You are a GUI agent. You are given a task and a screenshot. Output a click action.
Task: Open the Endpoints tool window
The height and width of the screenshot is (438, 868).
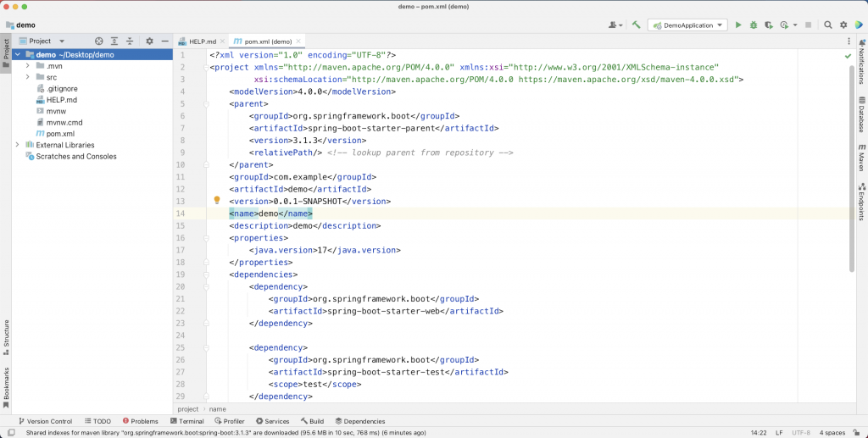tap(861, 202)
